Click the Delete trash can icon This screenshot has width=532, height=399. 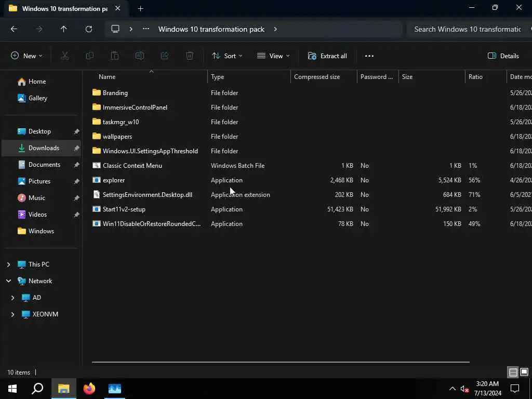click(x=190, y=56)
